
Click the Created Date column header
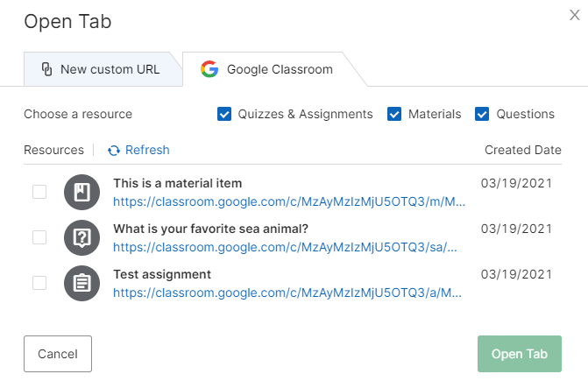tap(522, 150)
